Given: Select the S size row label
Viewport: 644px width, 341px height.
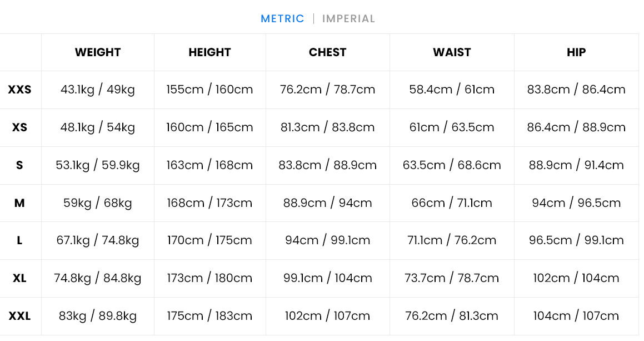Looking at the screenshot, I should (x=20, y=165).
